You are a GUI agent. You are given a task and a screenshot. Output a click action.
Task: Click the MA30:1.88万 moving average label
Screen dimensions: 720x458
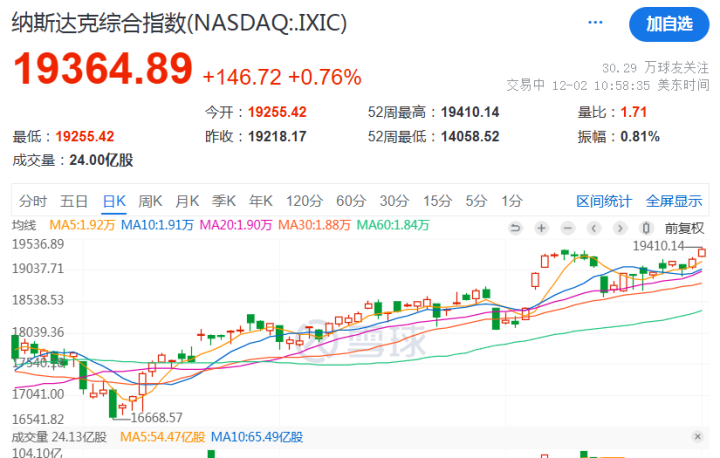(x=315, y=225)
